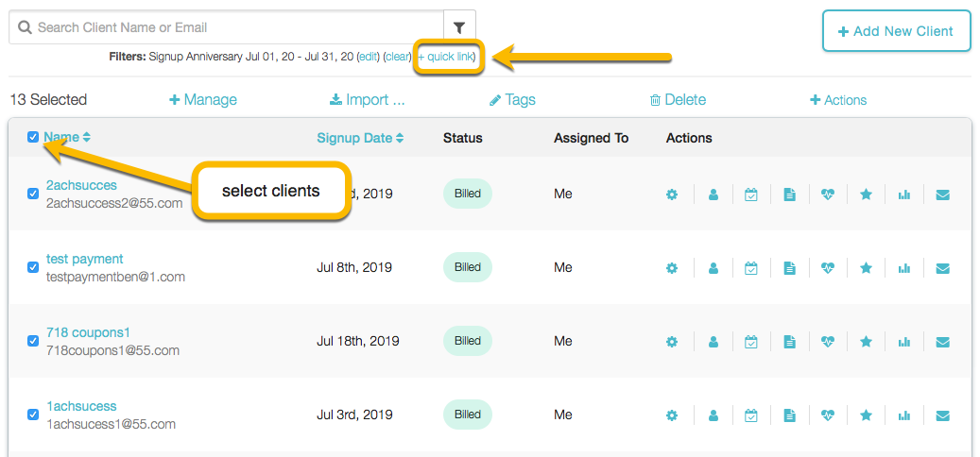Deselect the test payment client checkbox
Image resolution: width=980 pixels, height=457 pixels.
pyautogui.click(x=33, y=267)
